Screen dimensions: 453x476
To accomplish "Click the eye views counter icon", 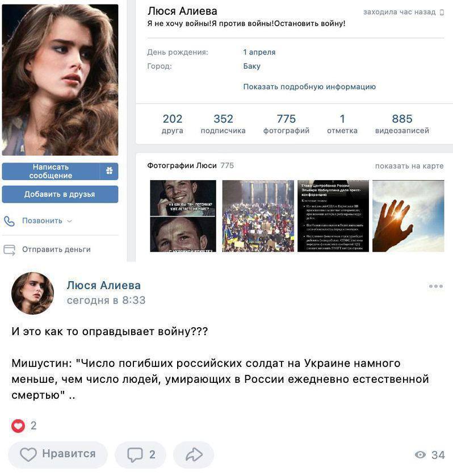I will point(420,454).
